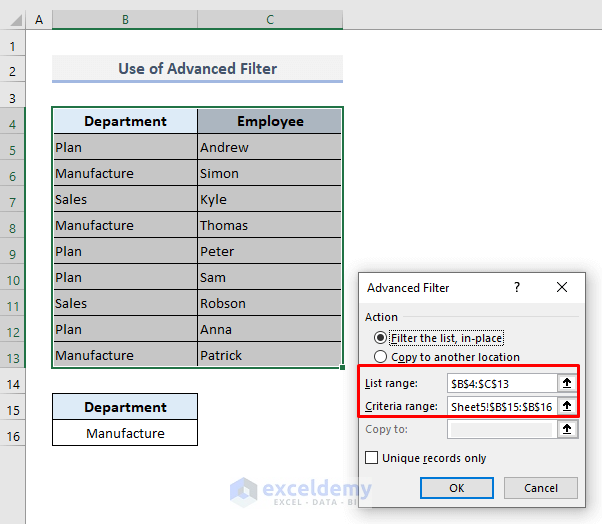Select the criteria Department header in row 15
The height and width of the screenshot is (524, 602).
pos(125,407)
